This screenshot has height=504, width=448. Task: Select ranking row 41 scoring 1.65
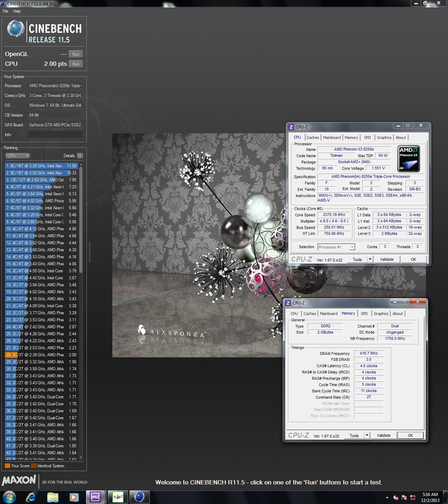coord(41,446)
